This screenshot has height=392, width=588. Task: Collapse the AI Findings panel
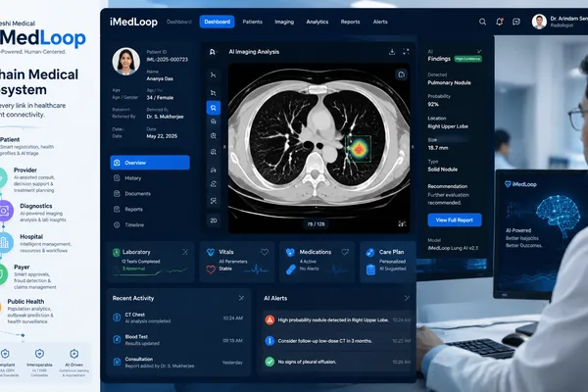click(479, 51)
